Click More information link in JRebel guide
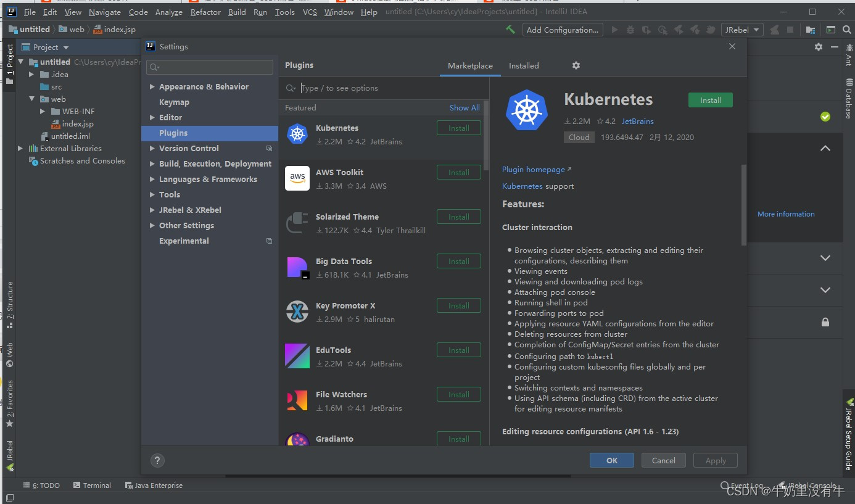The image size is (855, 504). pos(786,214)
